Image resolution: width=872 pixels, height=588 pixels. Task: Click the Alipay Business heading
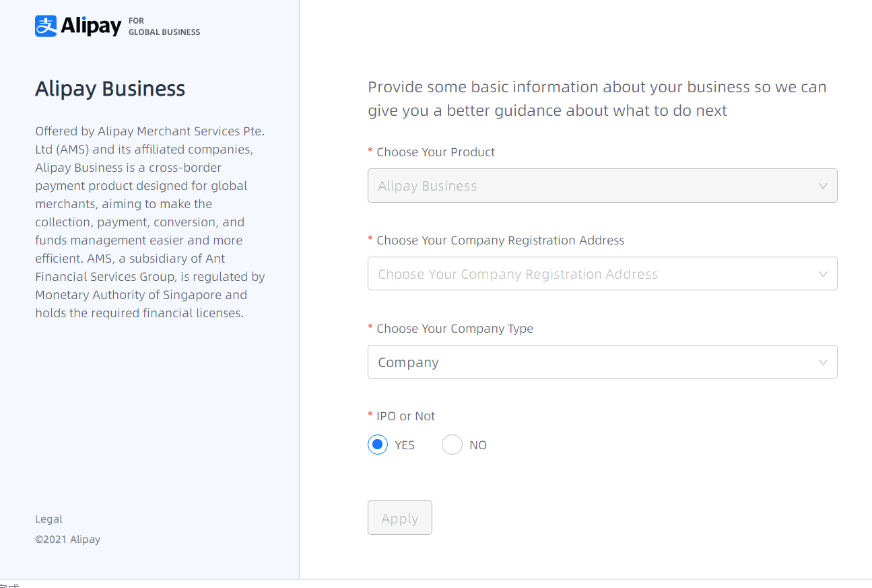coord(110,89)
